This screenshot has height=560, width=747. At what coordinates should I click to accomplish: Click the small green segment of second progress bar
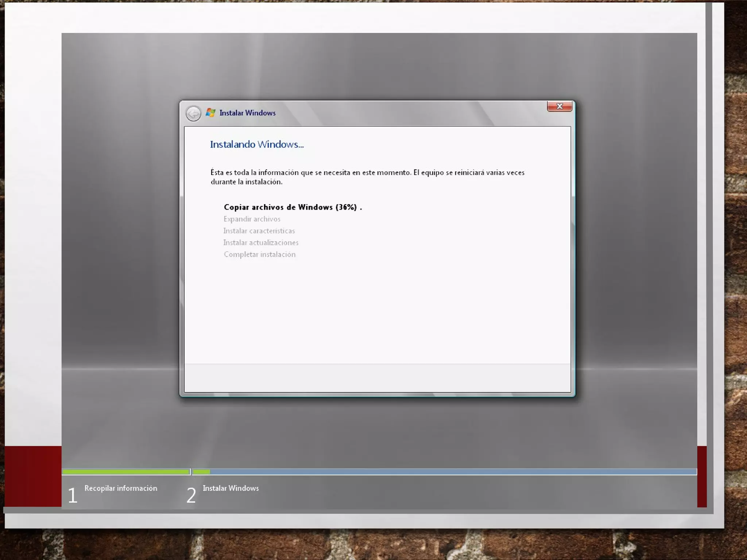(201, 472)
